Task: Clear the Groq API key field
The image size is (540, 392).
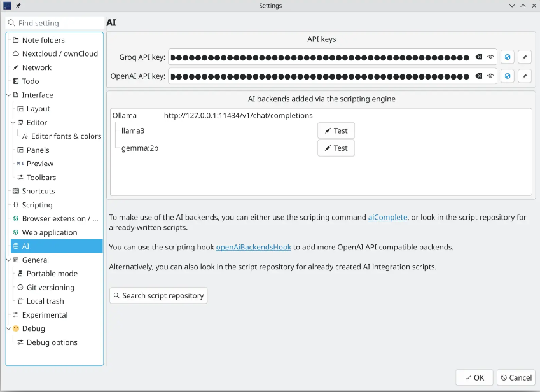Action: (x=479, y=57)
